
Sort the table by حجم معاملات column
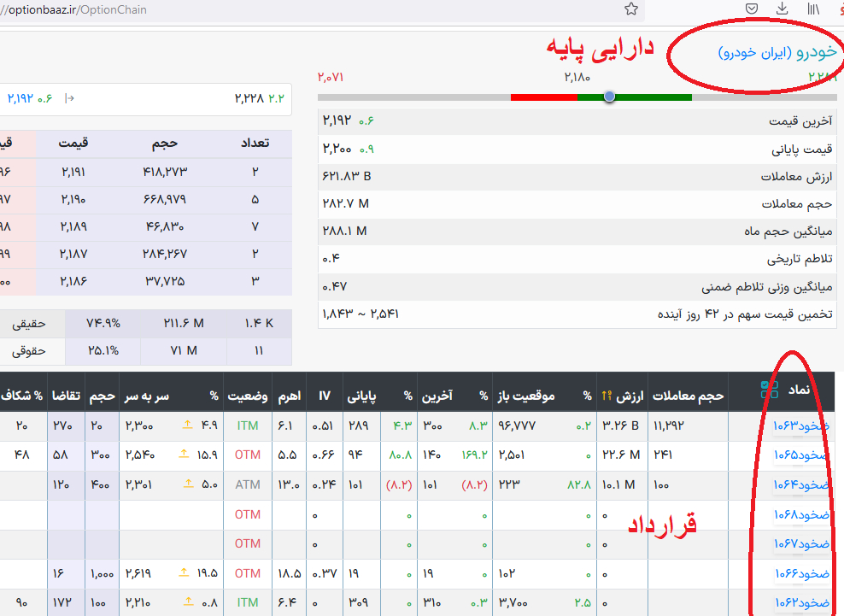pyautogui.click(x=688, y=396)
